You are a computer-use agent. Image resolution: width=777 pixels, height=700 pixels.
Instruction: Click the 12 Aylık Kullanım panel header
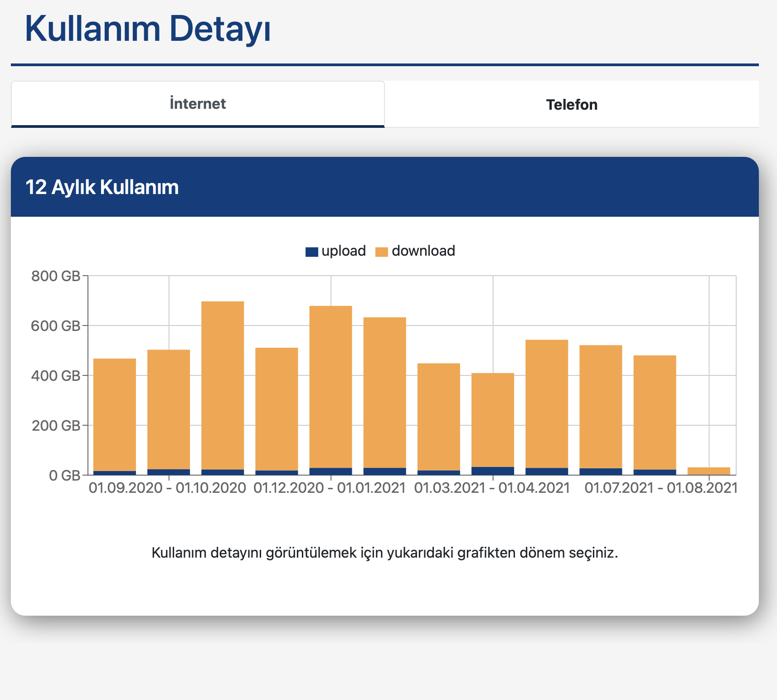point(385,187)
